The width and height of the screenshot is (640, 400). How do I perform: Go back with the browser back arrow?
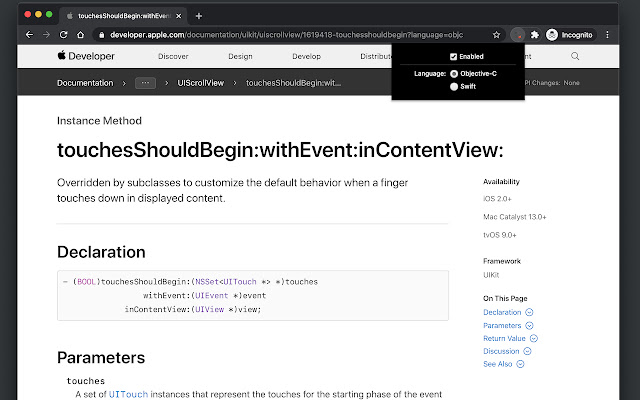coord(29,35)
